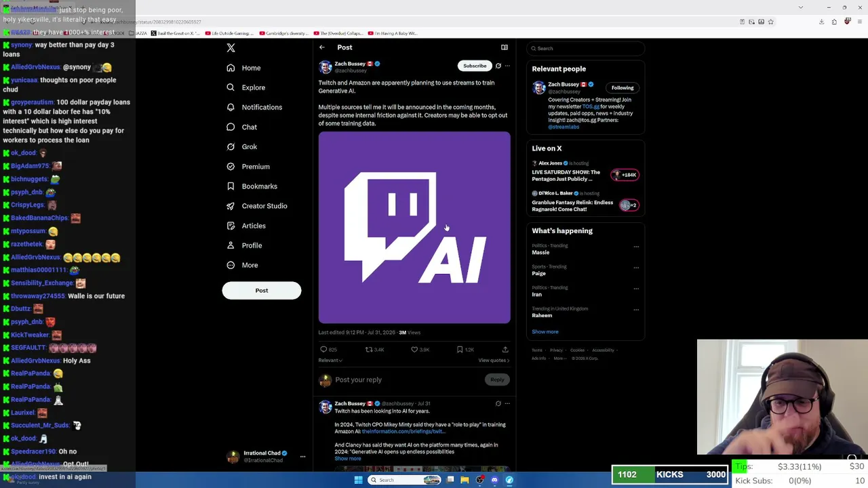Open the Terms footer link
868x488 pixels.
pyautogui.click(x=537, y=350)
